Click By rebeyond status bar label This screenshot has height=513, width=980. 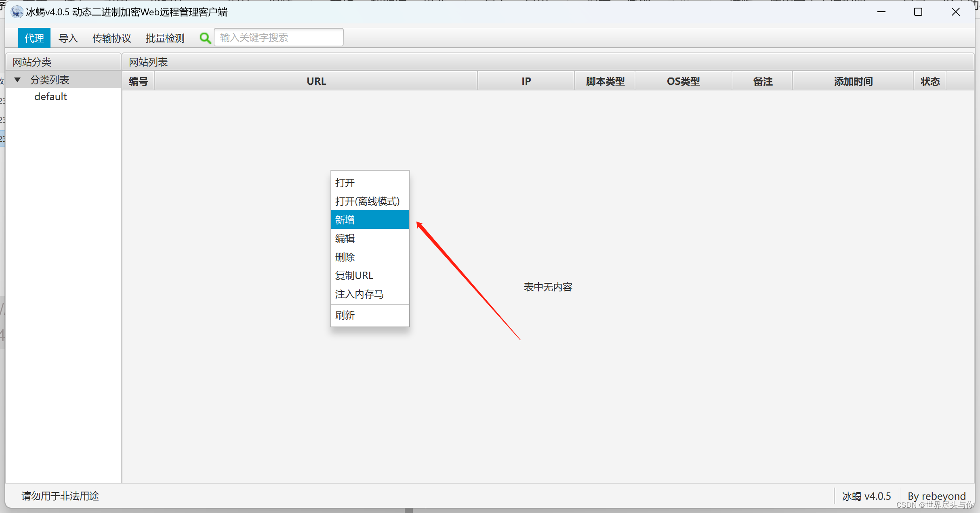point(937,496)
